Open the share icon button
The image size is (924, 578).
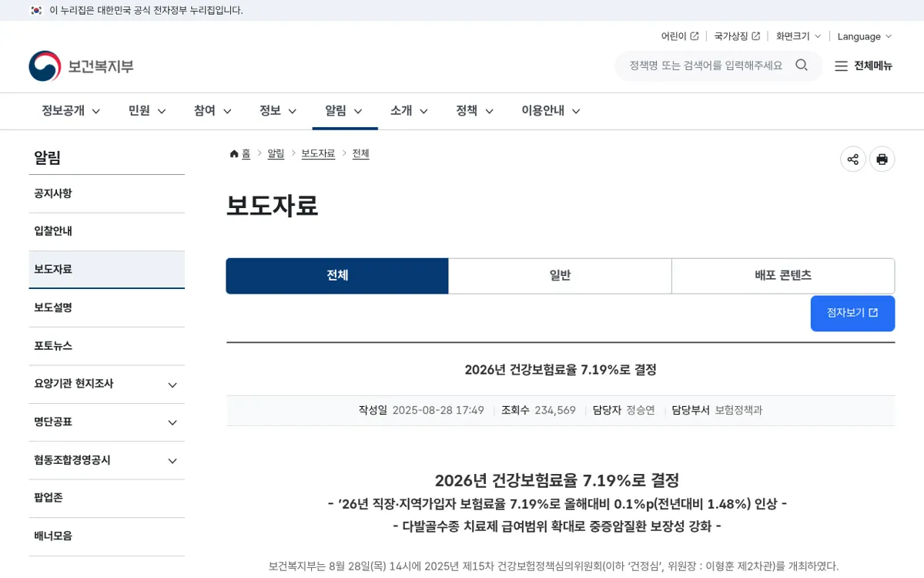pos(853,159)
